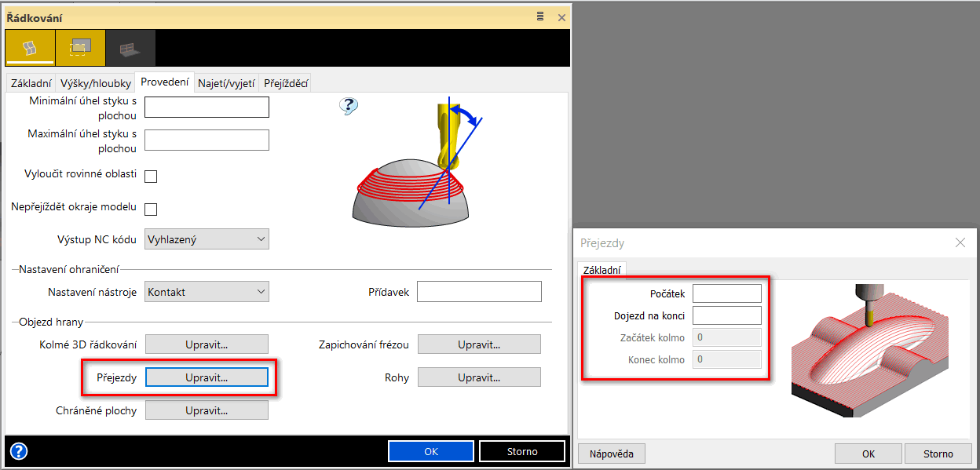Screen dimensions: 980x470
Task: Click Upravit button next to Přejezdy
Action: pyautogui.click(x=207, y=377)
